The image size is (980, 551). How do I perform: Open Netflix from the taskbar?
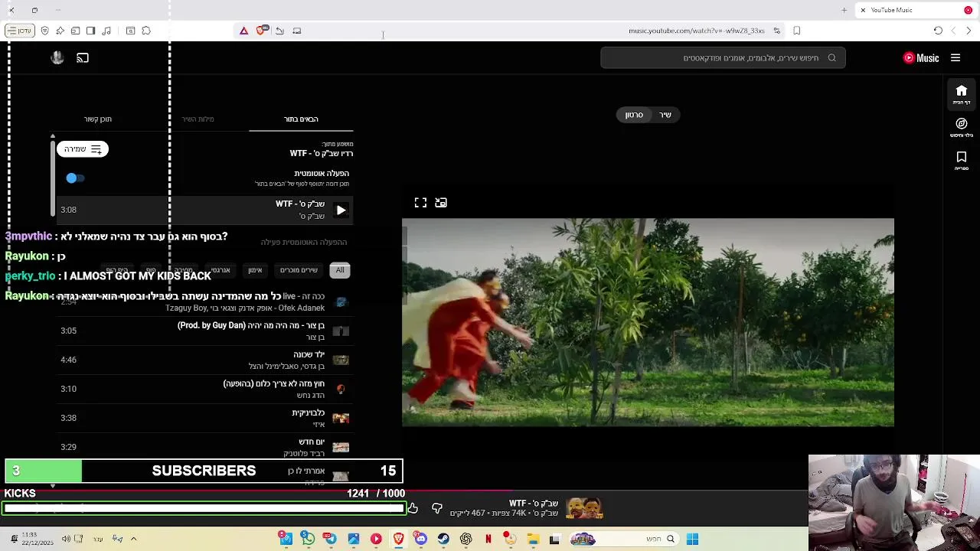point(488,539)
